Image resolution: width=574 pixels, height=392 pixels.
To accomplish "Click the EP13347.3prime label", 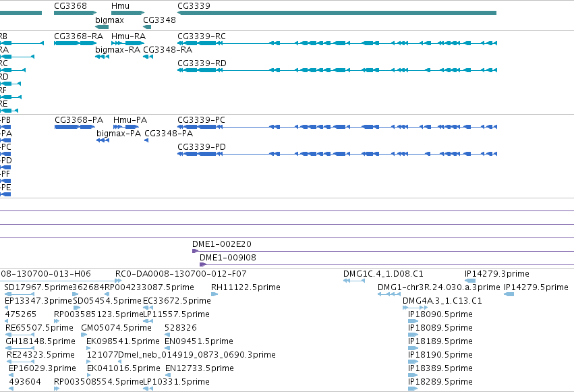I will coord(38,301).
